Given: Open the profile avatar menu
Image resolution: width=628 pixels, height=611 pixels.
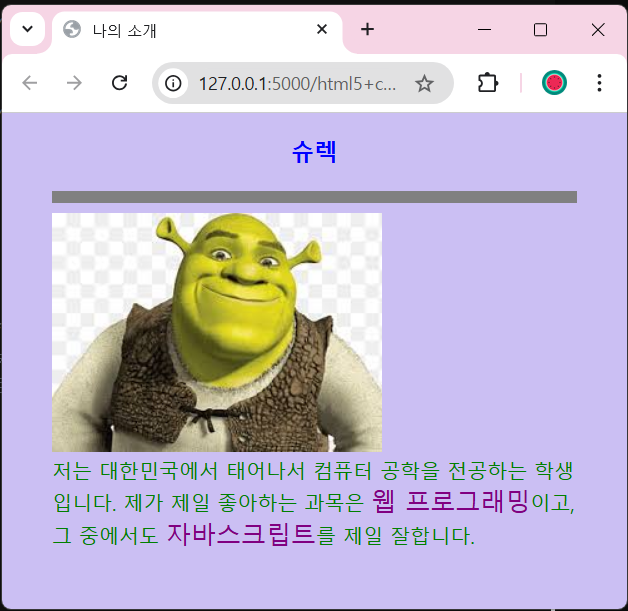Looking at the screenshot, I should click(554, 83).
